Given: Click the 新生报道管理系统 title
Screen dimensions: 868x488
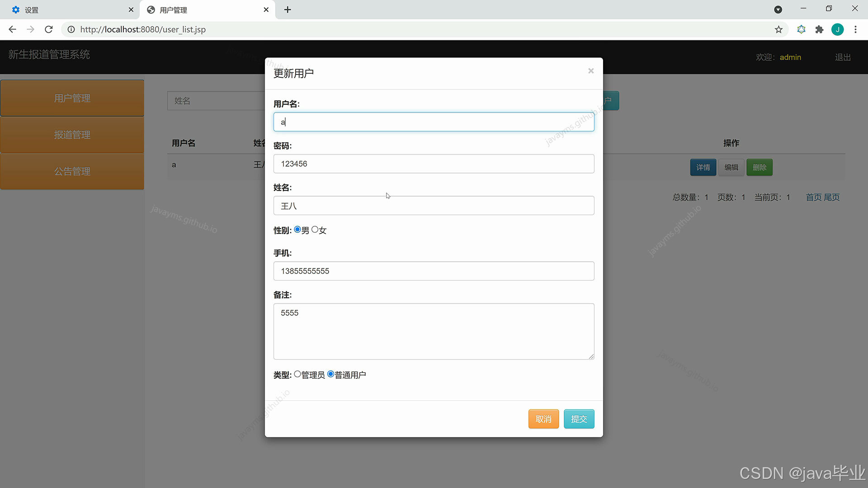Looking at the screenshot, I should [49, 55].
